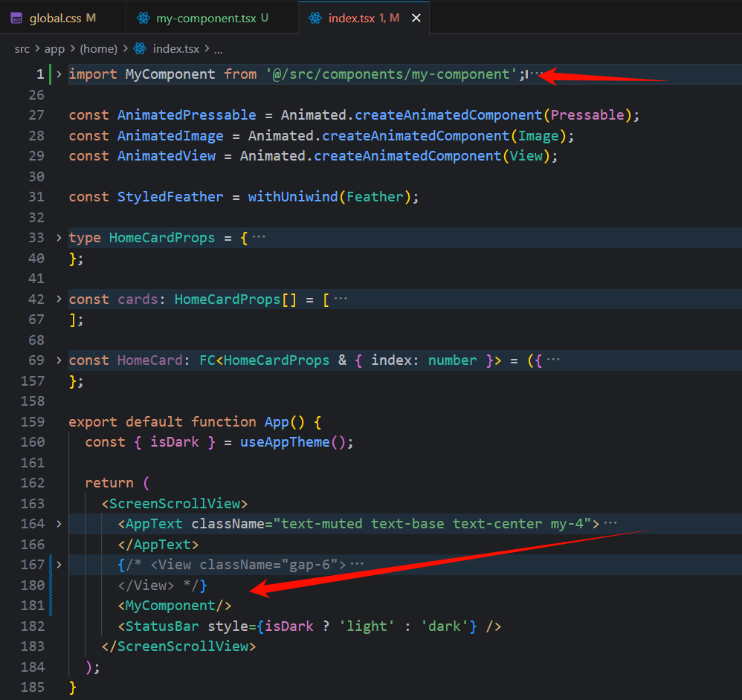Click the MyComponent identifier in the import line
The height and width of the screenshot is (700, 742).
(170, 74)
